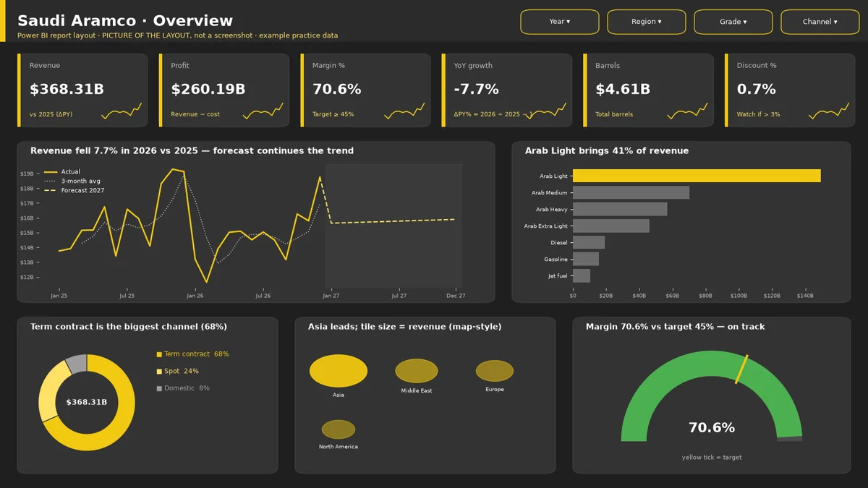The width and height of the screenshot is (868, 488).
Task: Click the 'Arab Light brings 41% of revenue' title
Action: pyautogui.click(x=607, y=151)
